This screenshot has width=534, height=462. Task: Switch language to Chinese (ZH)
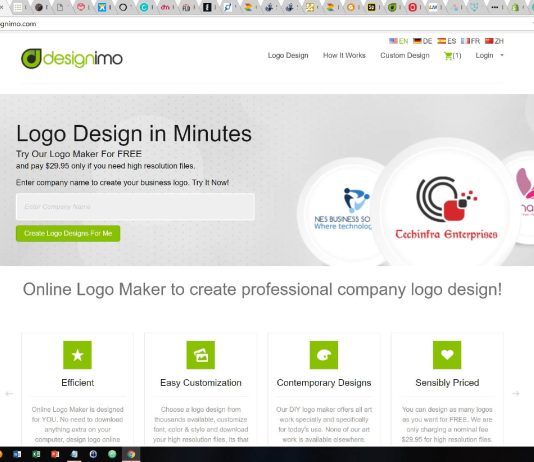tap(494, 41)
